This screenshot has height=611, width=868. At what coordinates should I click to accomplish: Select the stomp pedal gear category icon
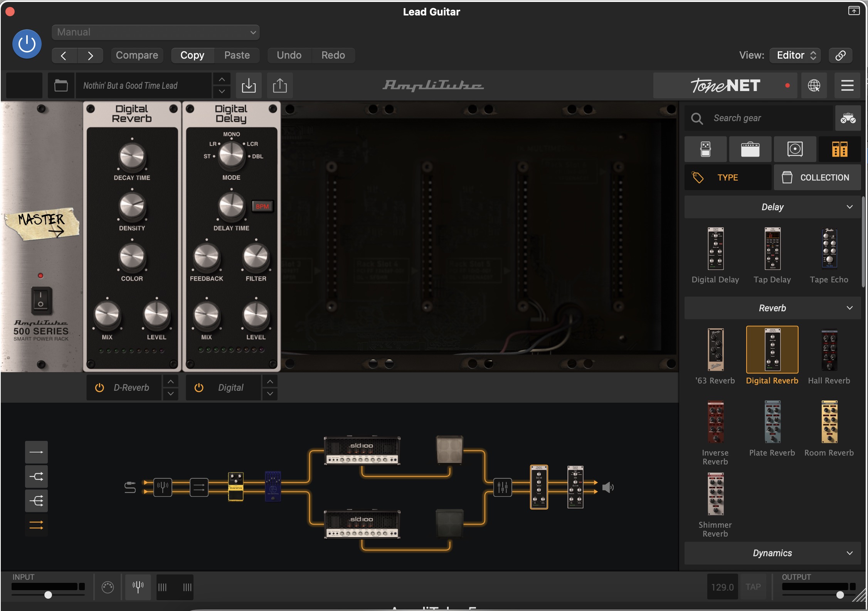(x=705, y=149)
